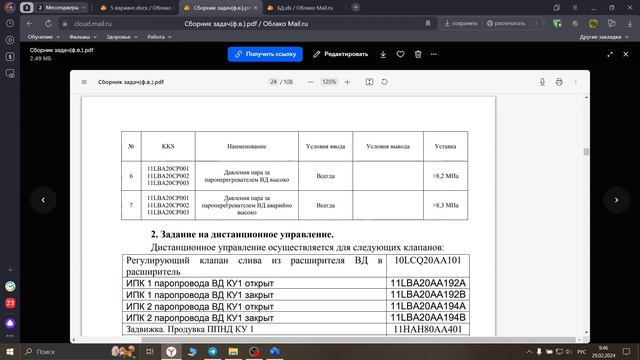This screenshot has height=360, width=640.
Task: Switch the РУС keyboard language
Action: click(x=582, y=351)
